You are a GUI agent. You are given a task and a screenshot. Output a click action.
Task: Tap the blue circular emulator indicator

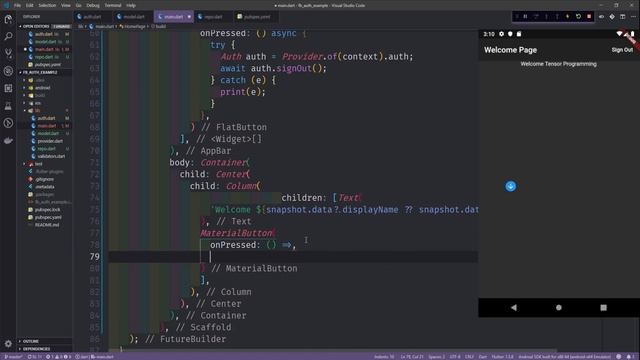511,186
